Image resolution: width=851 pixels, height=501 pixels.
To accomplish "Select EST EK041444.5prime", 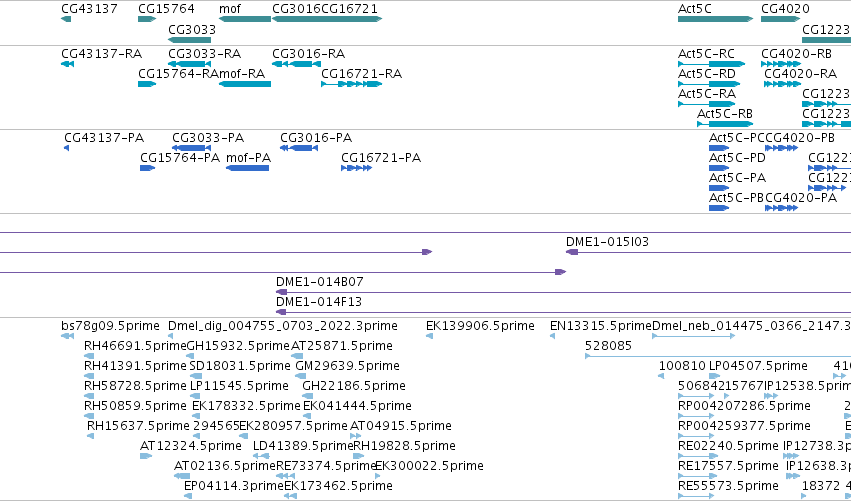I will [x=308, y=417].
